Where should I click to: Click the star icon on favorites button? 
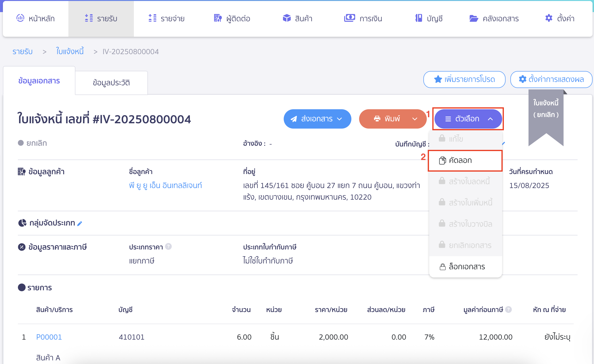[x=438, y=79]
